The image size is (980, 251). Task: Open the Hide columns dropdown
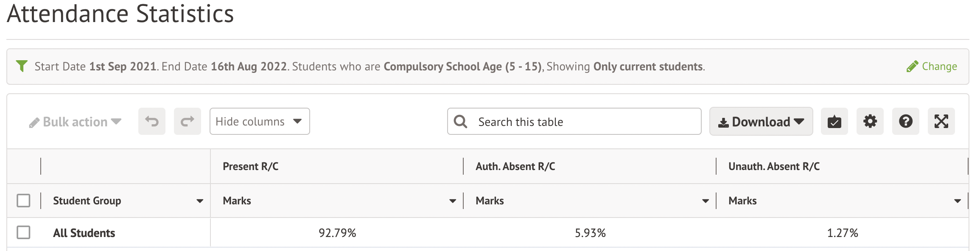pyautogui.click(x=260, y=122)
